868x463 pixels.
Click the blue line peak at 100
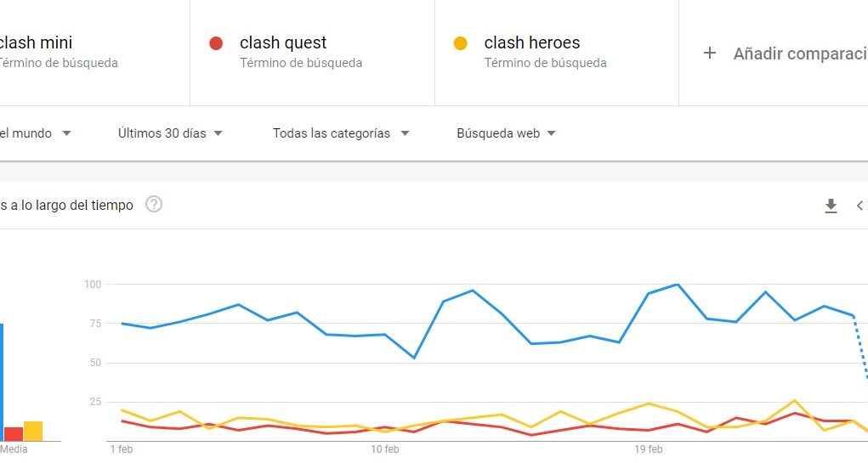pyautogui.click(x=678, y=285)
